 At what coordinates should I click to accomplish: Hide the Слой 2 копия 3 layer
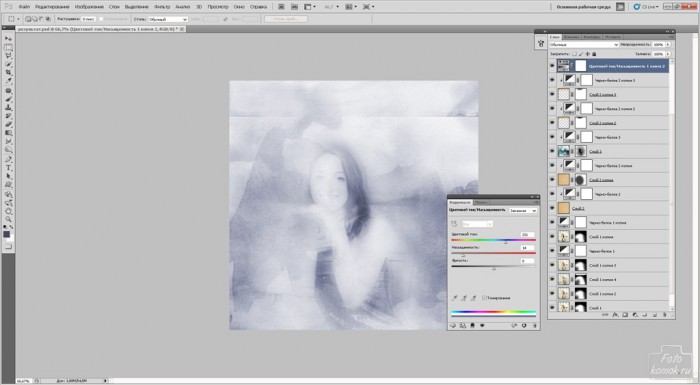point(552,95)
